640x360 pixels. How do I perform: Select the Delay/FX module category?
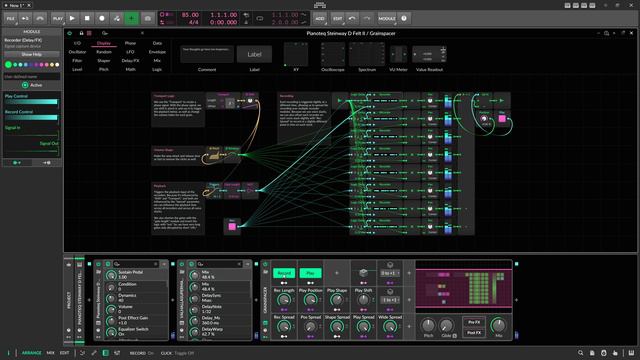[130, 60]
